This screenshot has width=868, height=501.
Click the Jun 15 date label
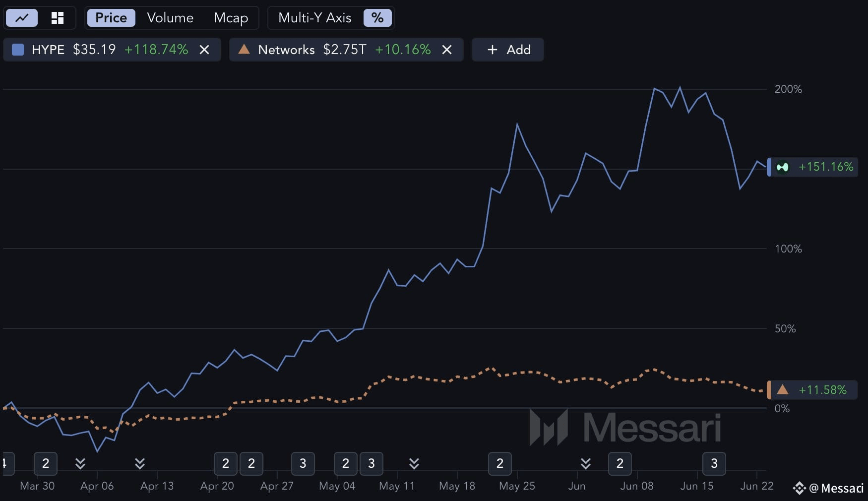[697, 486]
